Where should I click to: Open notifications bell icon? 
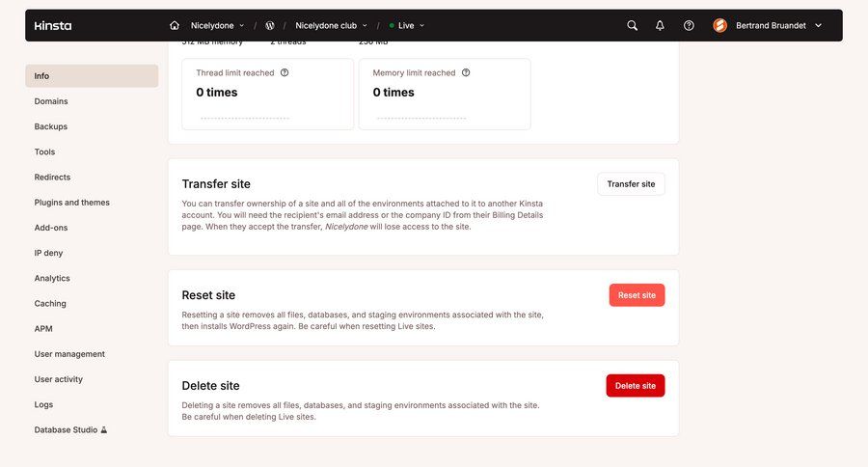tap(661, 26)
